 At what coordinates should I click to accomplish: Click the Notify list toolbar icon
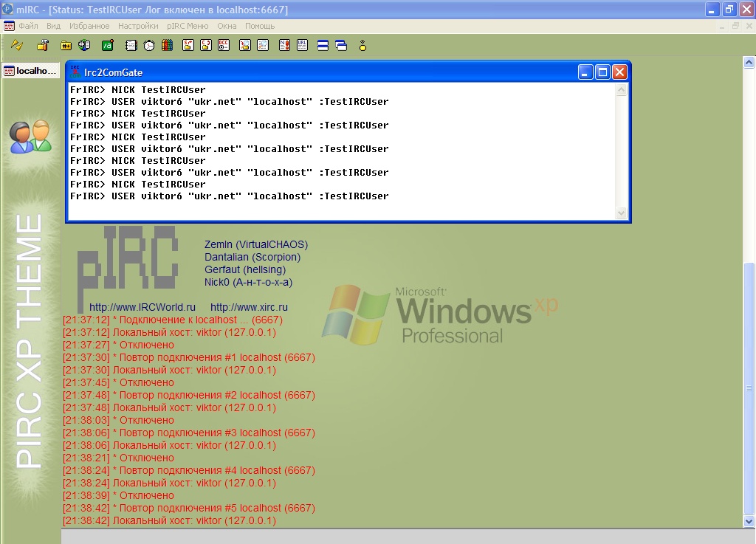284,45
